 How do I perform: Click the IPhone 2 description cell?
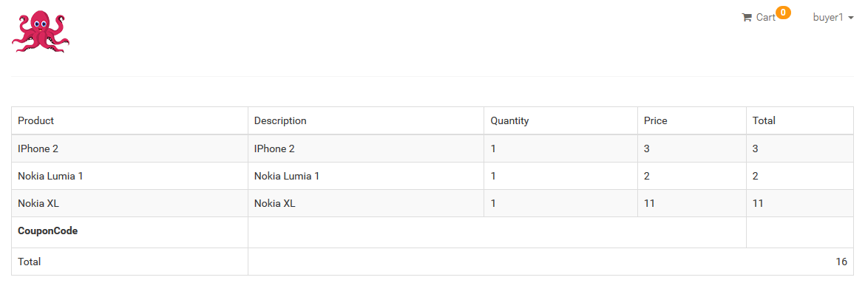pyautogui.click(x=275, y=148)
